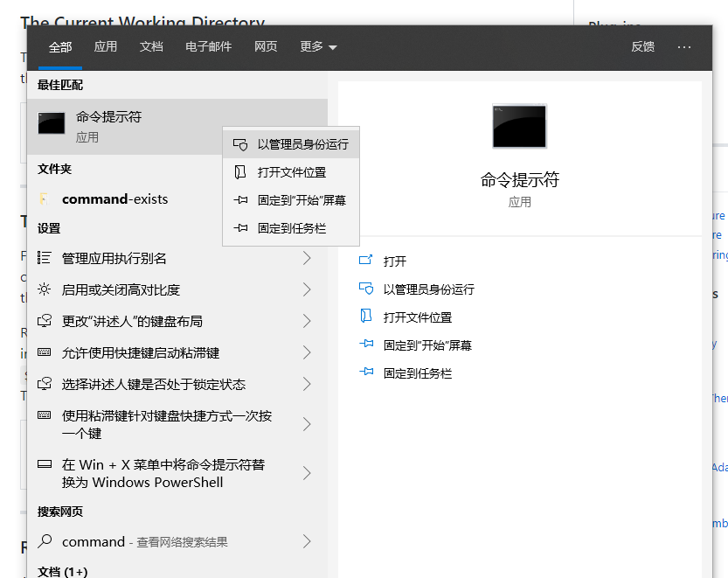Expand 选择讲述人键是否处于锁定状态 chevron arrow
Viewport: 728px width, 578px height.
coord(307,384)
